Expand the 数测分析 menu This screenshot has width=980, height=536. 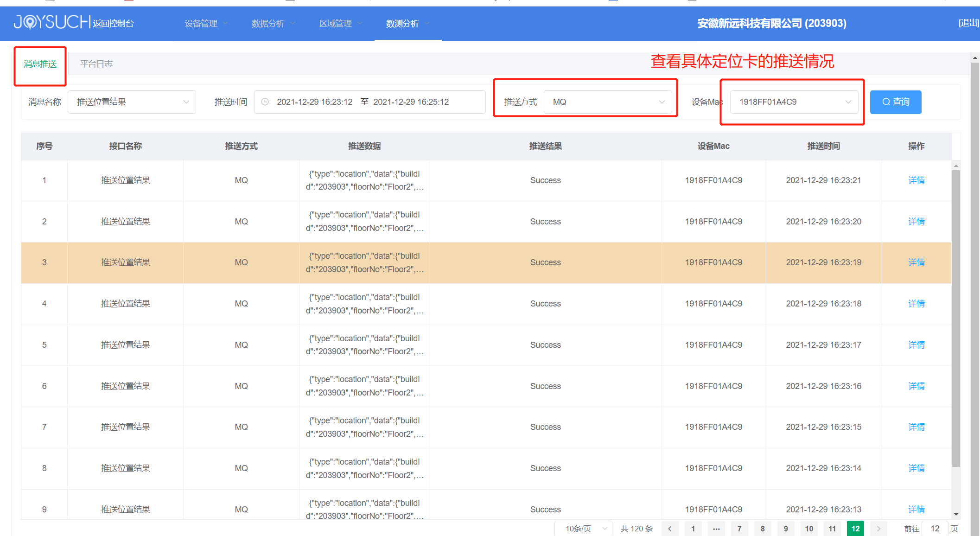click(x=408, y=24)
